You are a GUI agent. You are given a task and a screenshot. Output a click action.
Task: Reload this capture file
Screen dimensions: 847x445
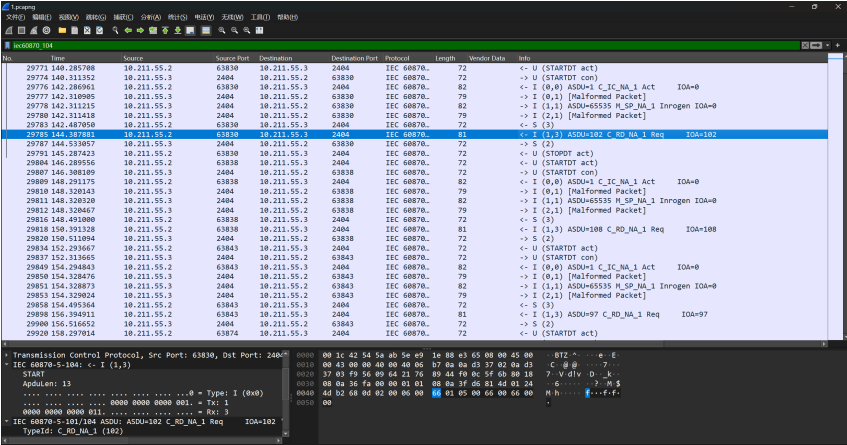coord(99,30)
